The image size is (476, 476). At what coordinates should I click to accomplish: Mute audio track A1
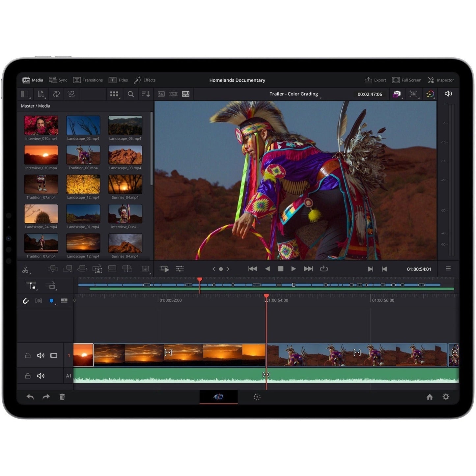click(41, 376)
